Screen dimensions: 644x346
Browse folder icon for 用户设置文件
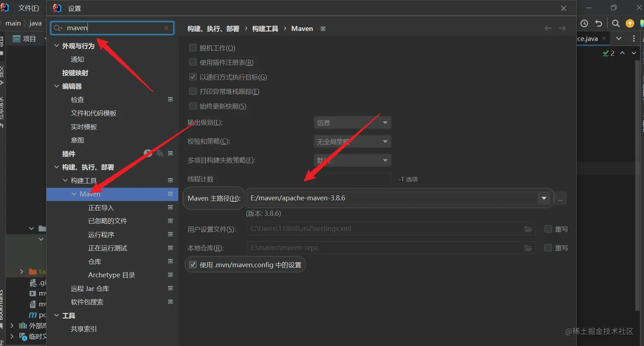pos(528,229)
